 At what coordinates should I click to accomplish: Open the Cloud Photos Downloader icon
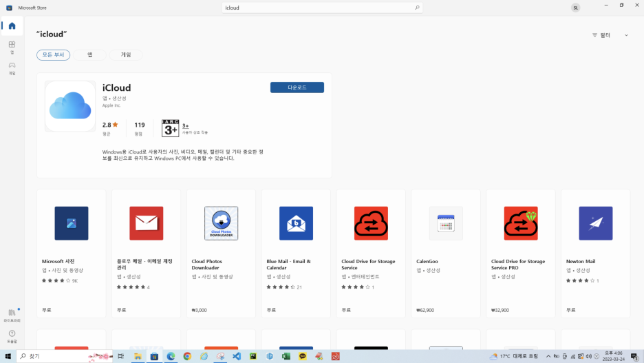pos(221,223)
